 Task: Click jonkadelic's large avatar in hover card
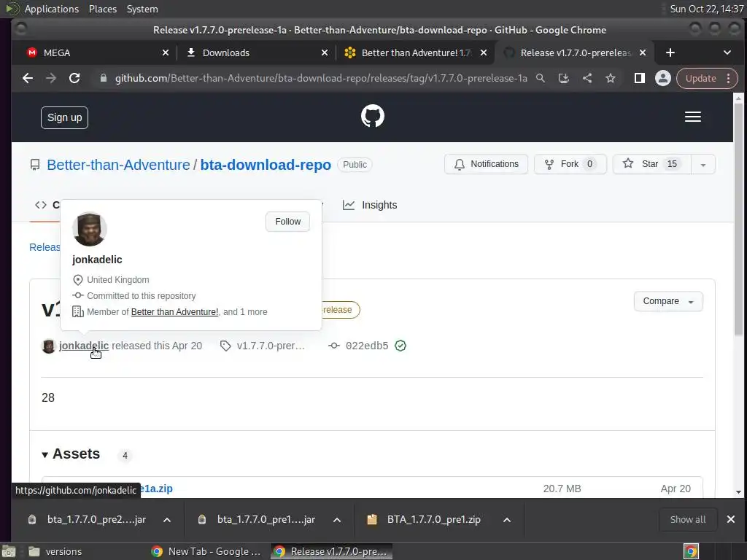click(90, 229)
